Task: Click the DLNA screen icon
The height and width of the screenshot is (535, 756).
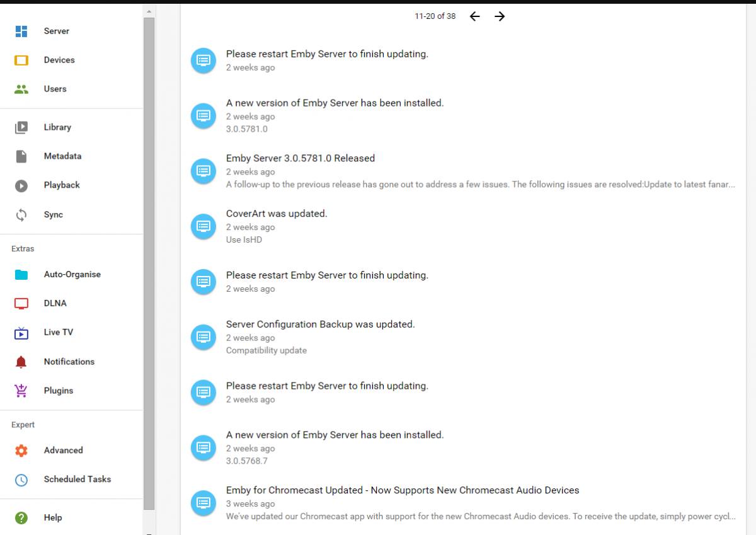Action: point(21,303)
